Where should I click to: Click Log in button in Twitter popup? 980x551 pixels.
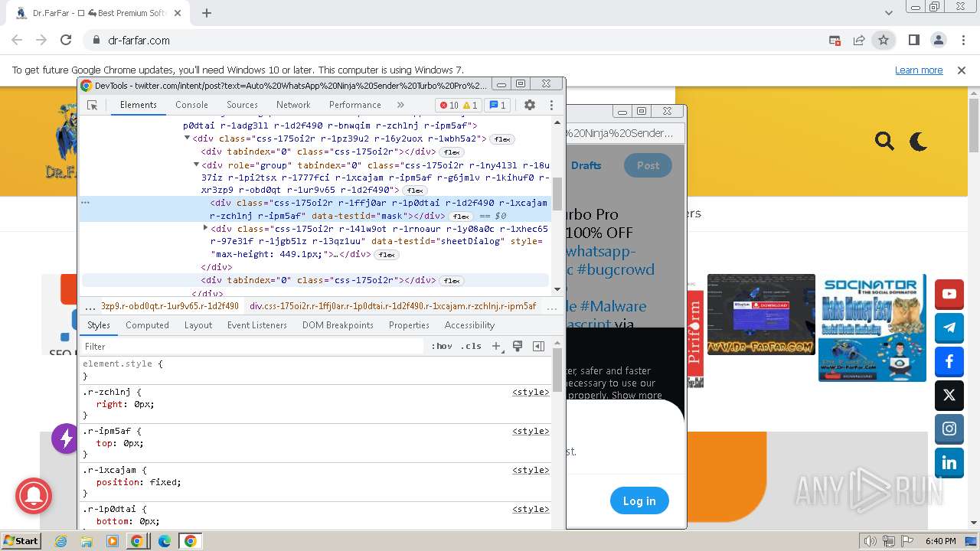click(639, 501)
